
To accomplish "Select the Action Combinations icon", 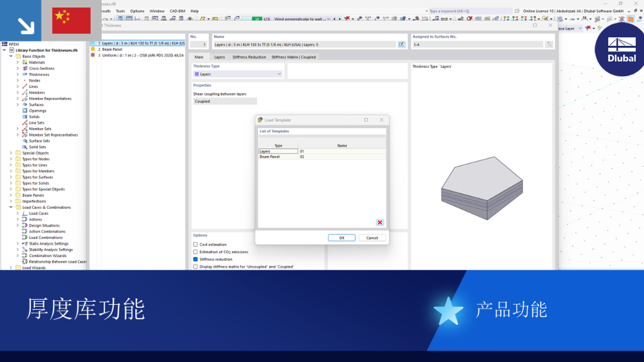I will [25, 231].
